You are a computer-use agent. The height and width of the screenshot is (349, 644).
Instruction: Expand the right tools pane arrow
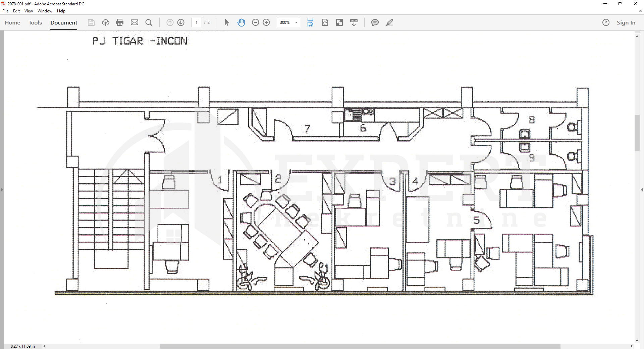[x=642, y=190]
